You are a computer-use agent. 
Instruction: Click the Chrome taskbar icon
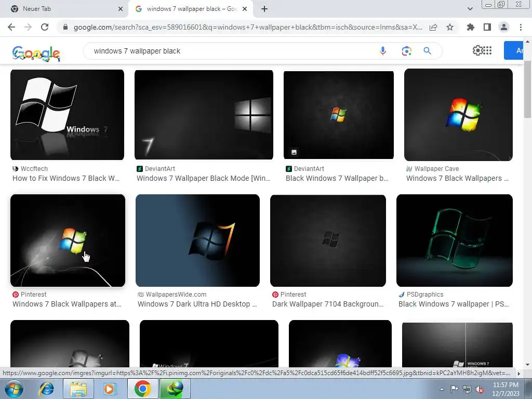pyautogui.click(x=142, y=389)
